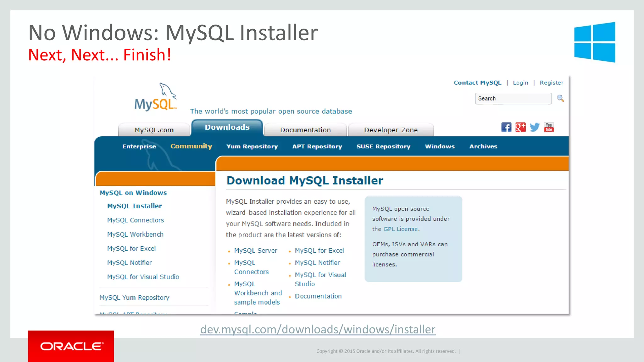Click the red 'Next, Next... Finish!' subtitle
Viewport: 644px width, 362px height.
coord(100,55)
